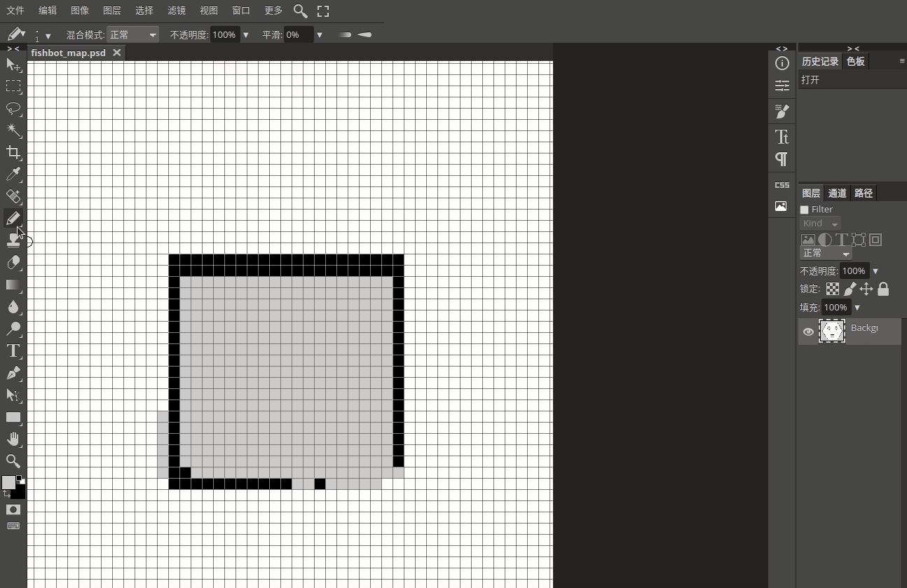
Task: Select the Gradient tool
Action: pos(14,285)
